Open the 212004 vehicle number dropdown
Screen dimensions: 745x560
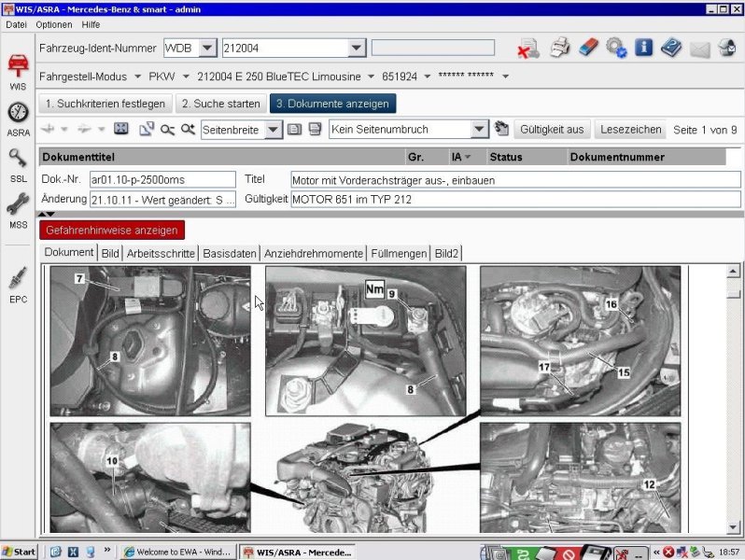pos(357,48)
